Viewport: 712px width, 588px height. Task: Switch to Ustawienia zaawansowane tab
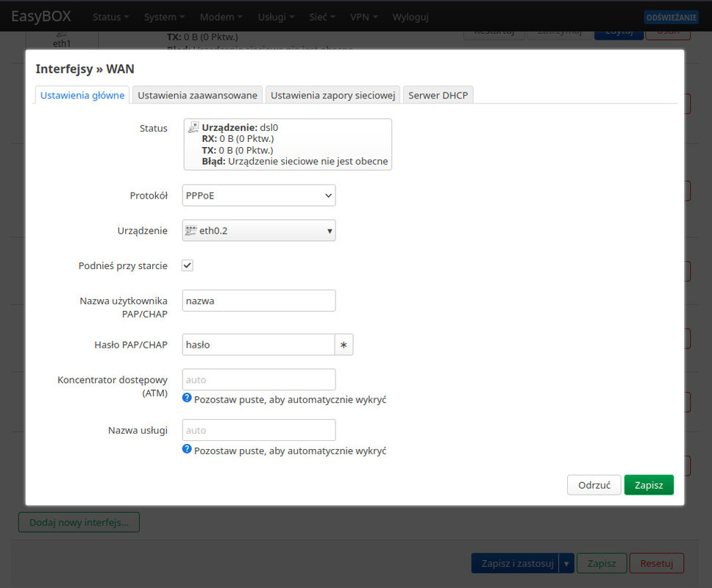pyautogui.click(x=198, y=96)
